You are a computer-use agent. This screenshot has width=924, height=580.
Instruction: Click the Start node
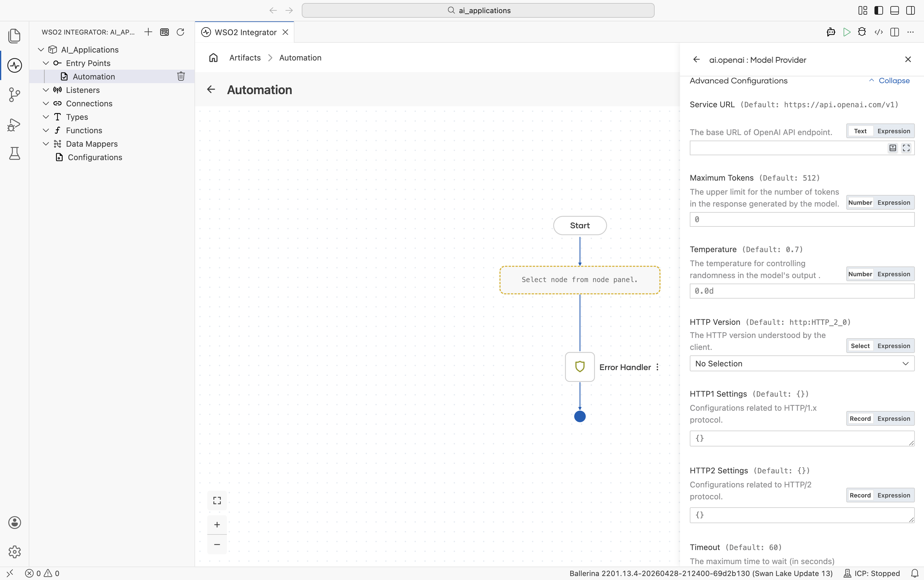[x=580, y=226]
